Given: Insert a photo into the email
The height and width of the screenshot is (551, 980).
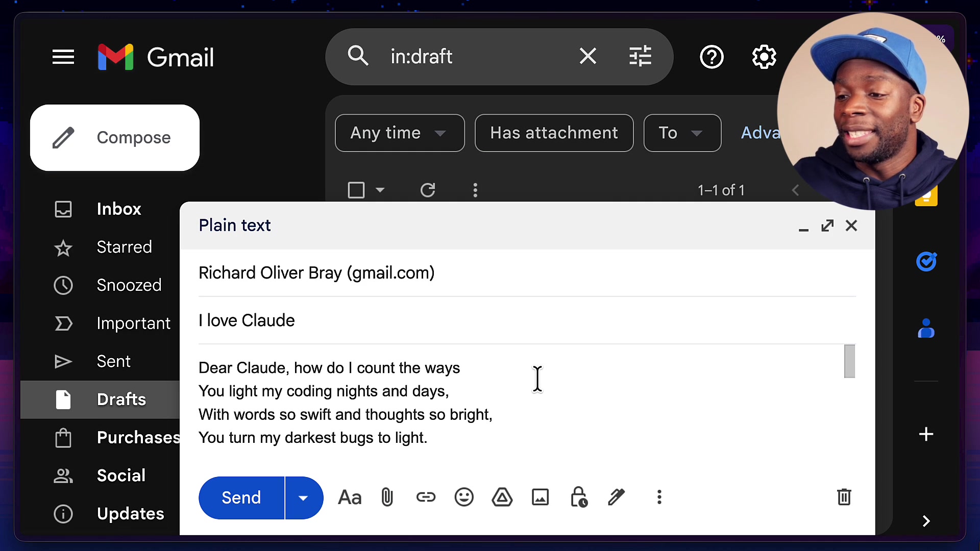Looking at the screenshot, I should pyautogui.click(x=541, y=497).
